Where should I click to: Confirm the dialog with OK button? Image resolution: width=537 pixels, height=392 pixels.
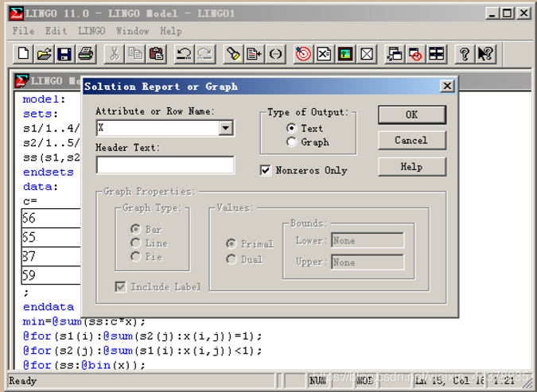click(x=412, y=114)
